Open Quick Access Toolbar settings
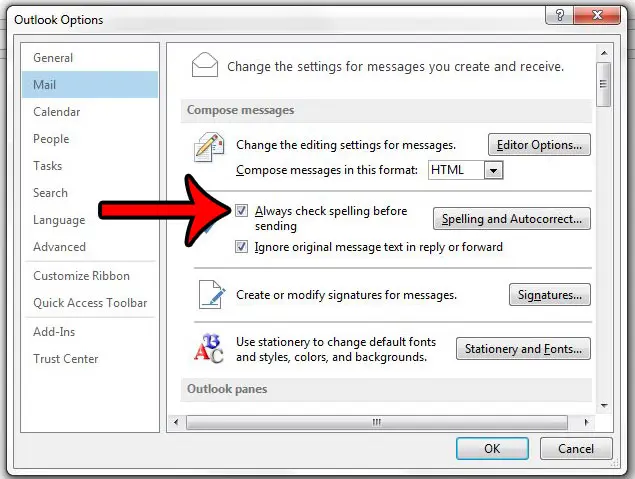This screenshot has height=479, width=635. (x=90, y=303)
